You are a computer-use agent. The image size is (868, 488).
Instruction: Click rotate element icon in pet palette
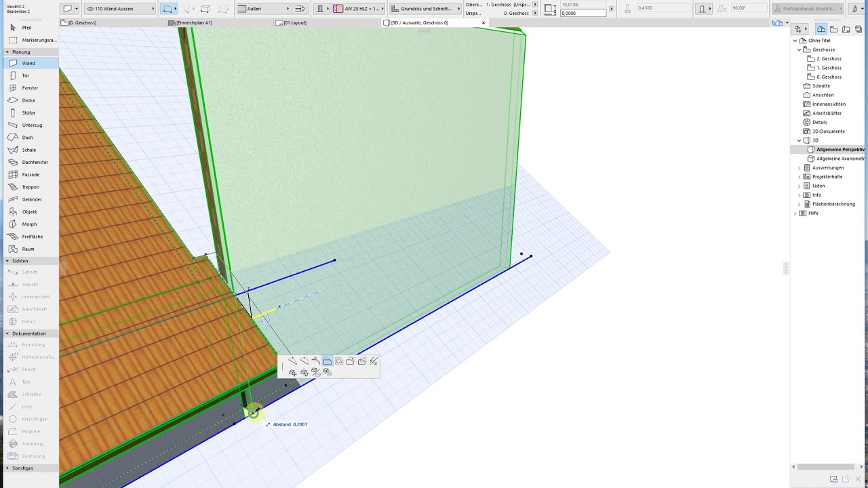[x=304, y=372]
